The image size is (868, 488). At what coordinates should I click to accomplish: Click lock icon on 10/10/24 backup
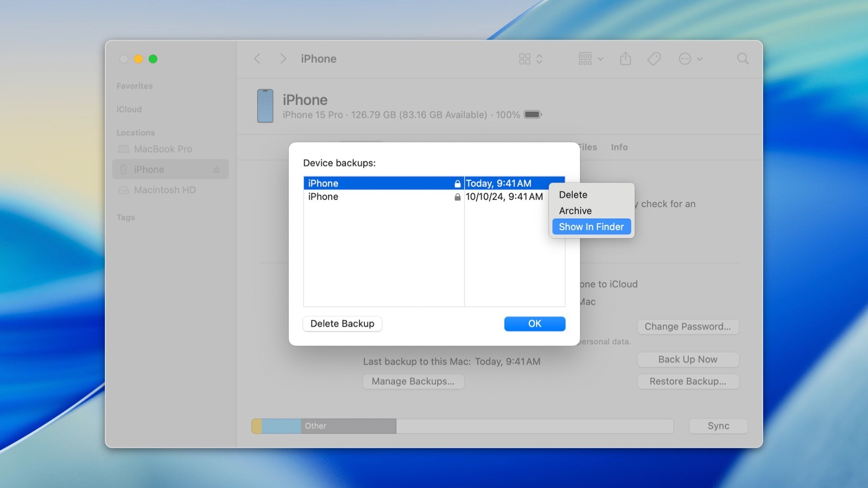coord(458,197)
